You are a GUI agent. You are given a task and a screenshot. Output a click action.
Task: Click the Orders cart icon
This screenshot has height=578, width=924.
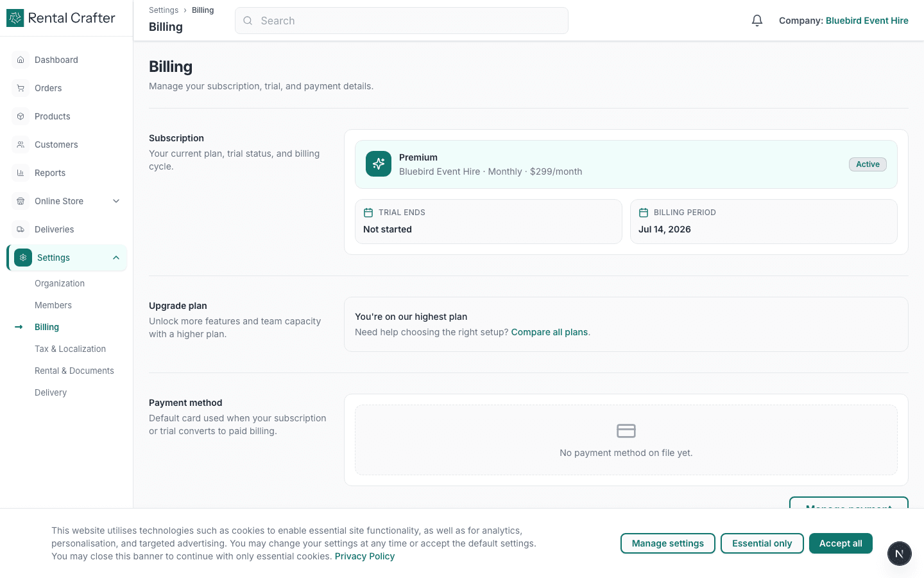click(x=21, y=88)
